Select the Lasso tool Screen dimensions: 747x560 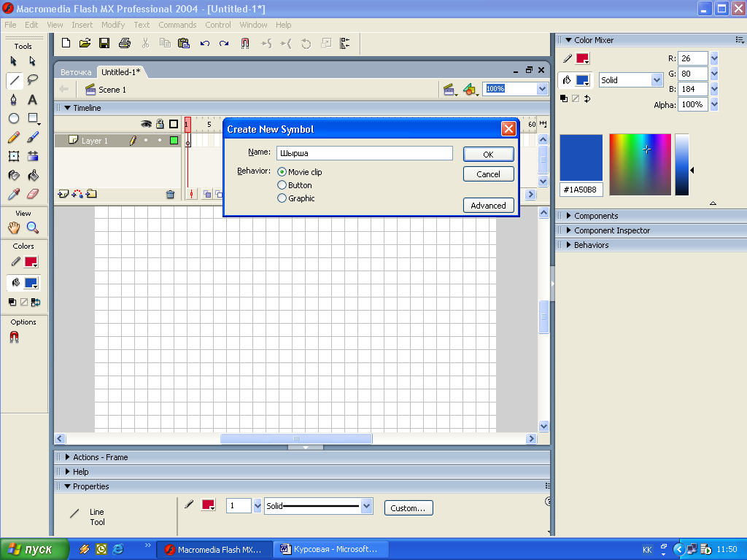[x=32, y=80]
